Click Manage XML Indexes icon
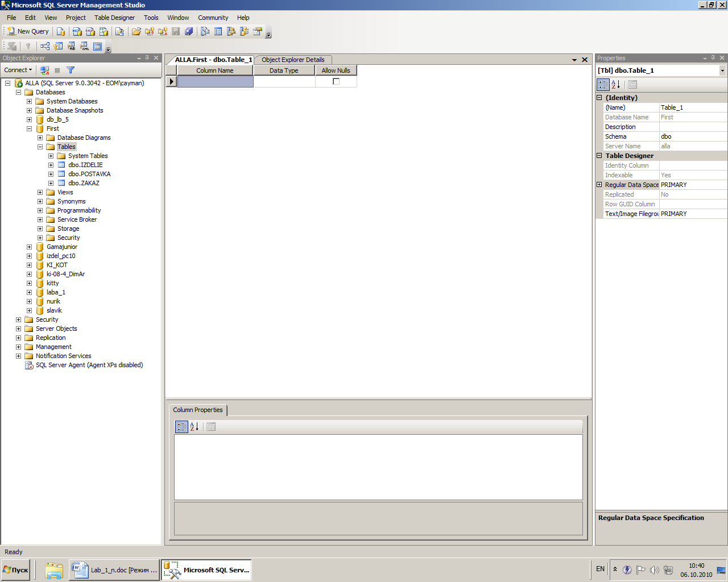Viewport: 728px width, 582px height. tap(84, 46)
